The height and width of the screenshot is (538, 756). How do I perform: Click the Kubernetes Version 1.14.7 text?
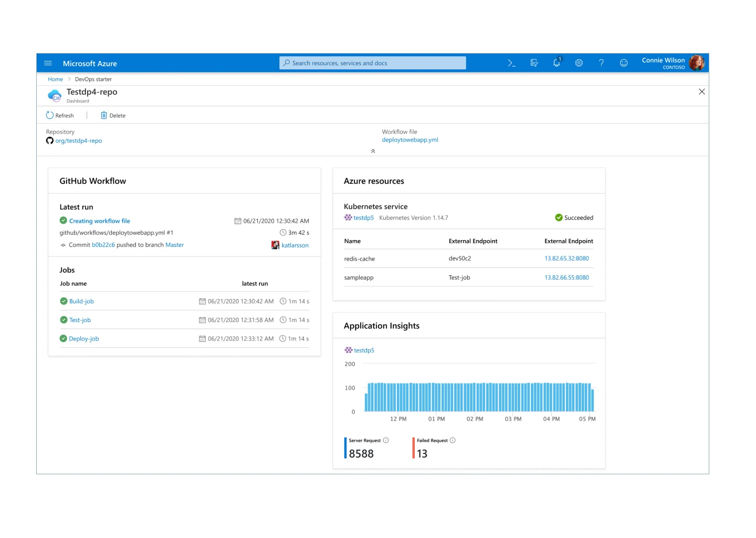point(414,218)
